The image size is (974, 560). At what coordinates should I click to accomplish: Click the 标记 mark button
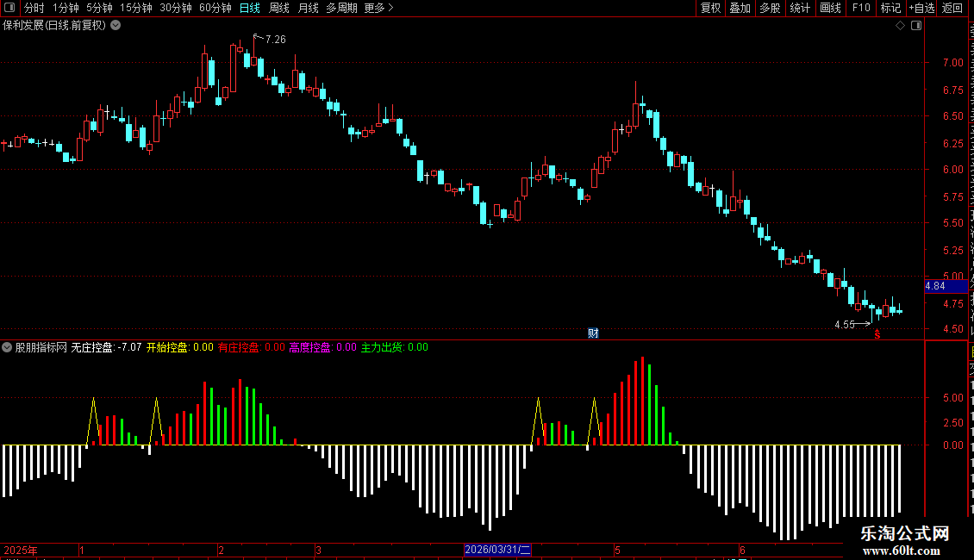[890, 8]
